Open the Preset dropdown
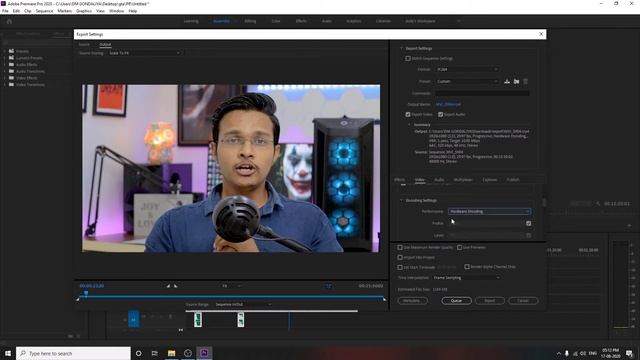 tap(467, 81)
